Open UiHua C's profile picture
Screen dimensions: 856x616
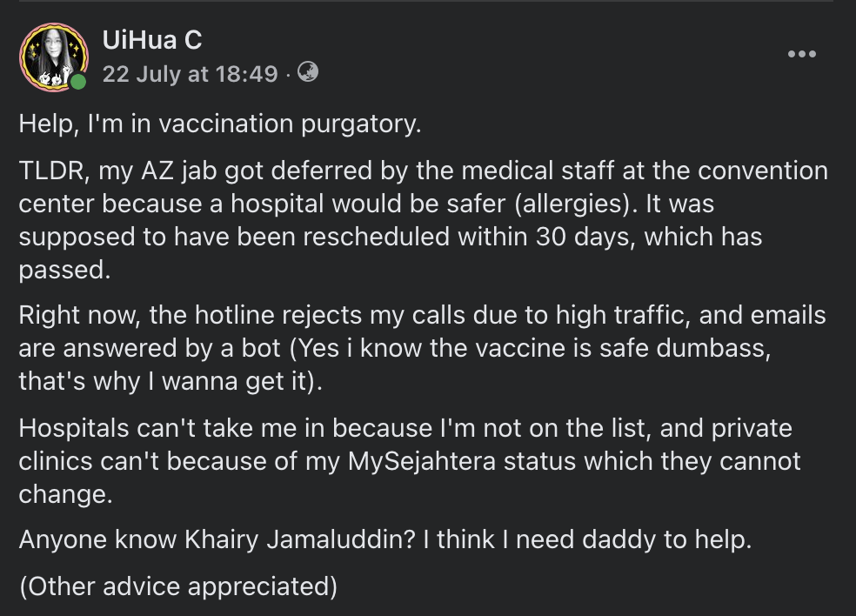54,57
